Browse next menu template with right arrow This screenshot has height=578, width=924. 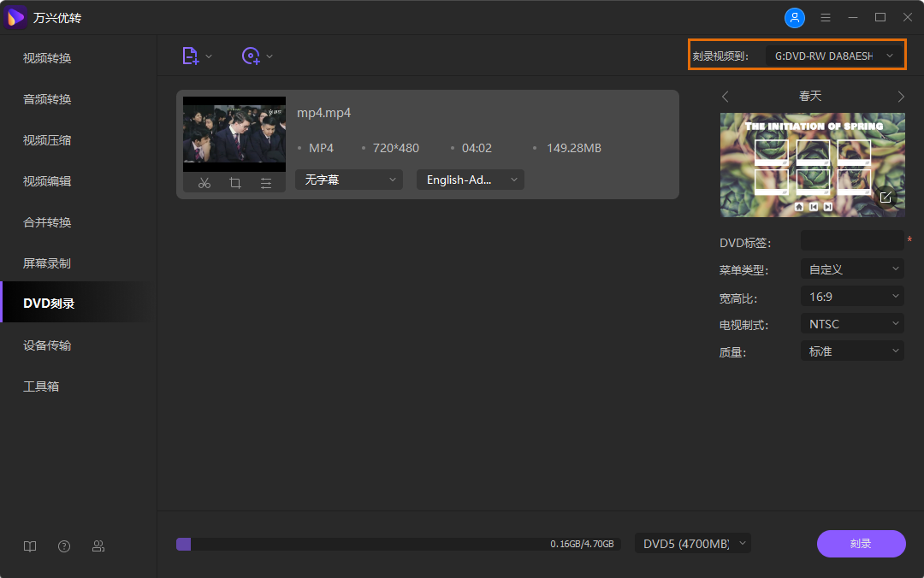[x=900, y=96]
